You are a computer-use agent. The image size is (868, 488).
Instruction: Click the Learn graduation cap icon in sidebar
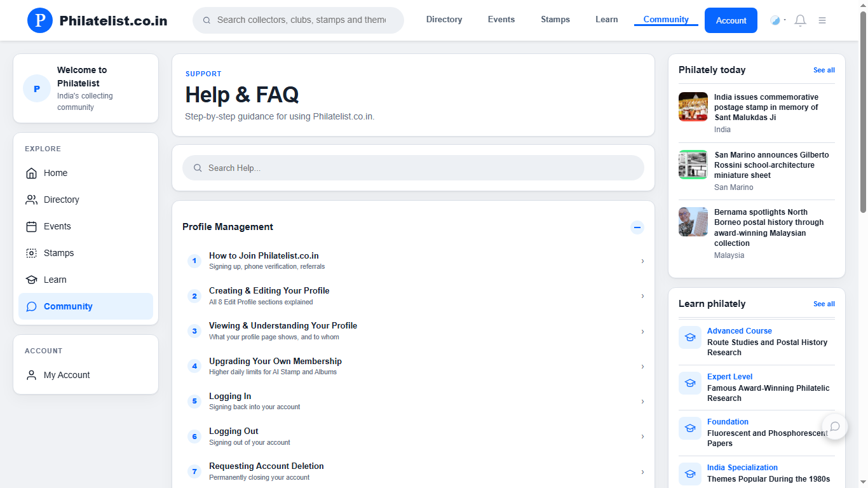(x=31, y=280)
